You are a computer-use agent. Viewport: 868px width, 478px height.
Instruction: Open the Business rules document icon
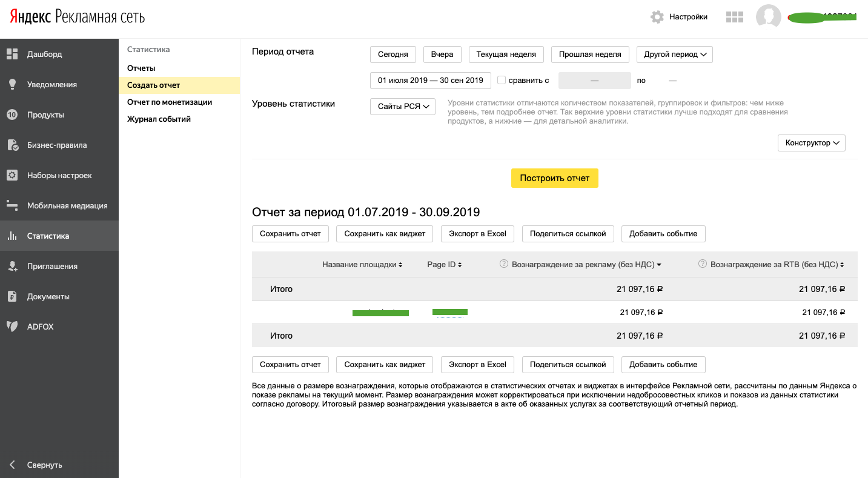tap(12, 145)
